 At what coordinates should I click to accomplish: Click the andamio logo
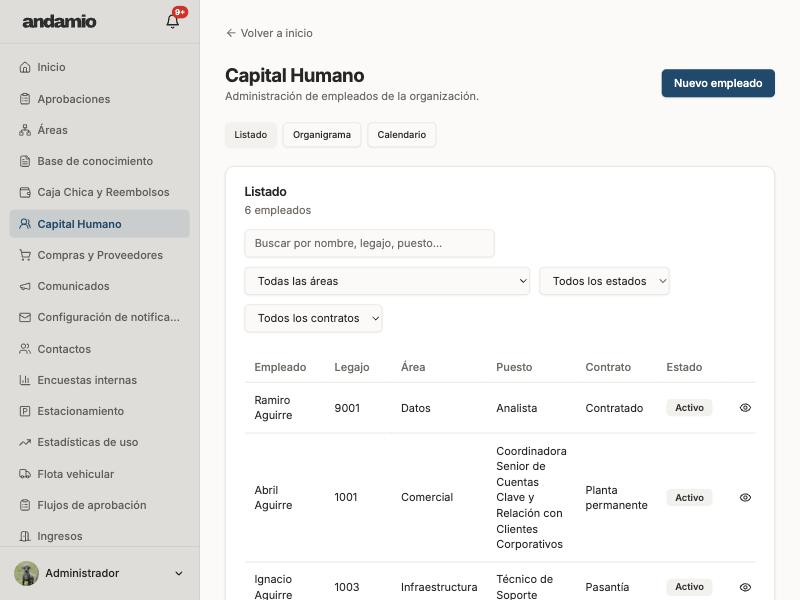pos(59,21)
